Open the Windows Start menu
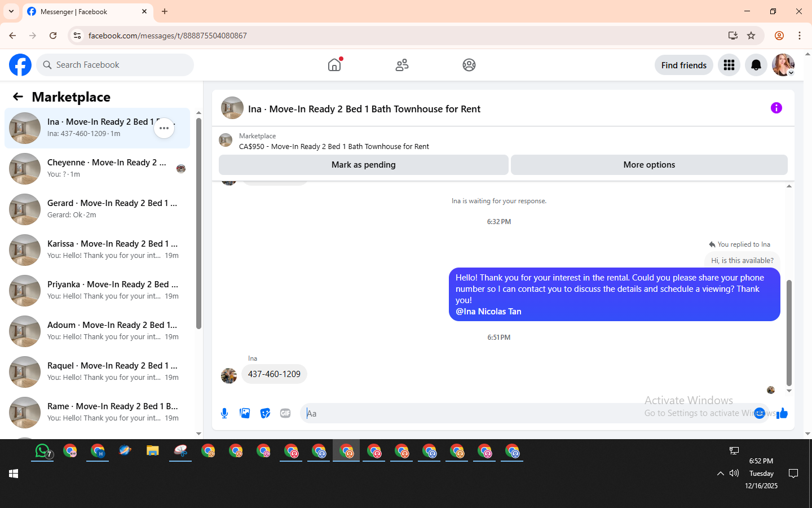Viewport: 812px width, 508px height. 14,474
